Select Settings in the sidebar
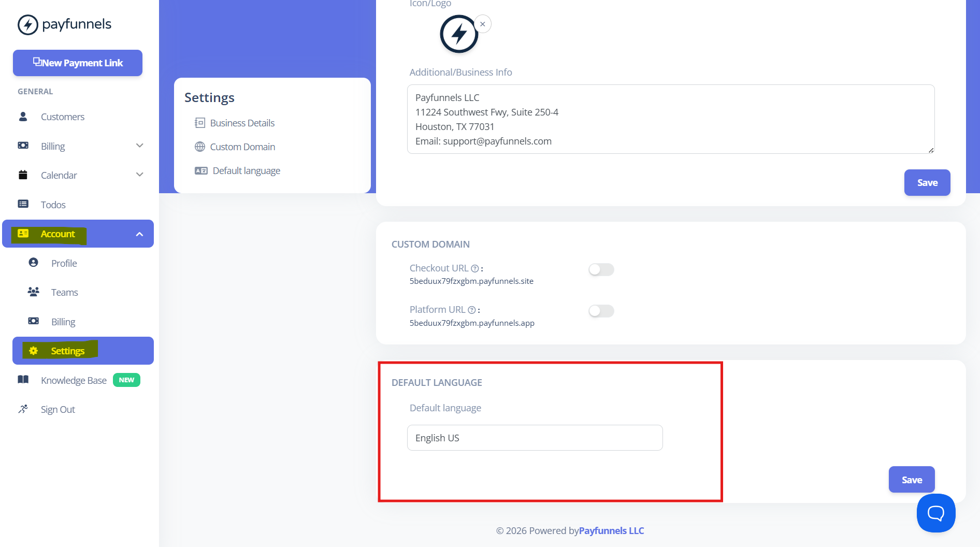This screenshot has height=547, width=980. 83,351
